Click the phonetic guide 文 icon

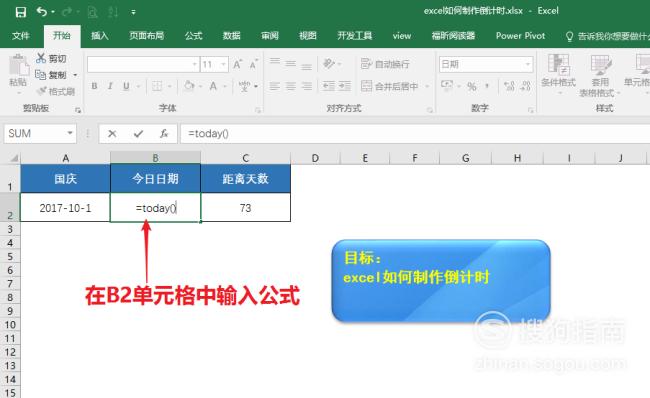(x=245, y=86)
